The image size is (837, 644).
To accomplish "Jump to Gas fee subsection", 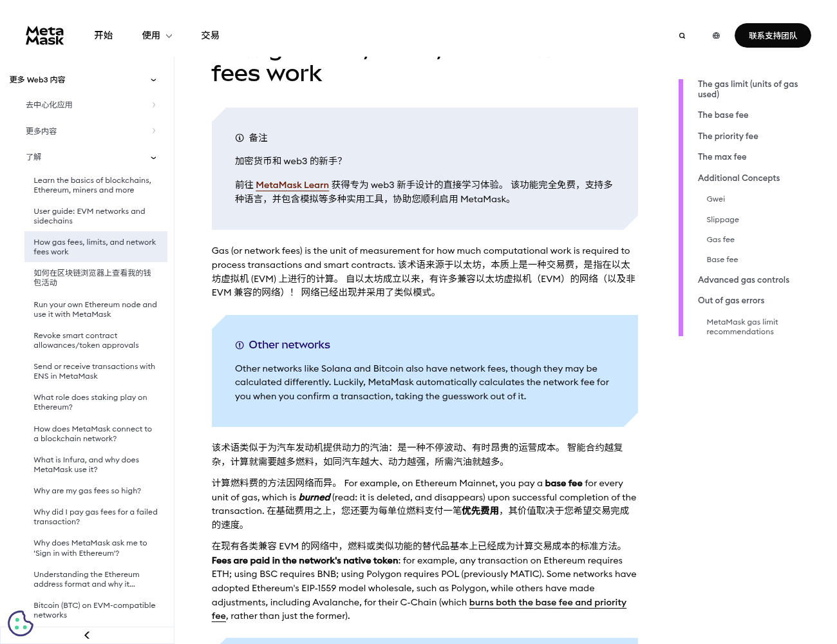I will pyautogui.click(x=720, y=240).
